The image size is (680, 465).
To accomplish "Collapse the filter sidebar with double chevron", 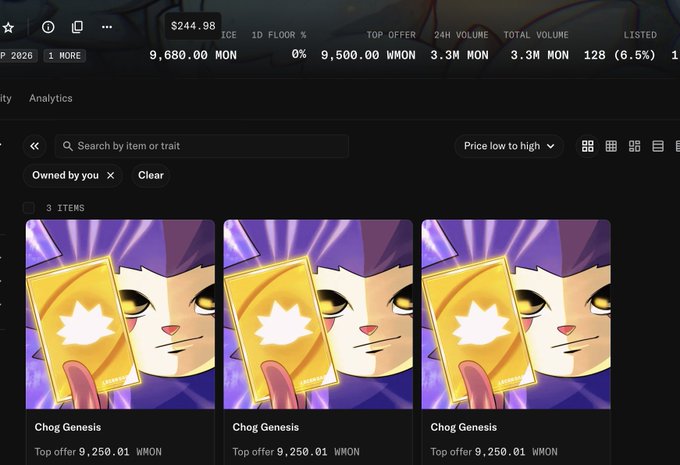I will click(35, 146).
